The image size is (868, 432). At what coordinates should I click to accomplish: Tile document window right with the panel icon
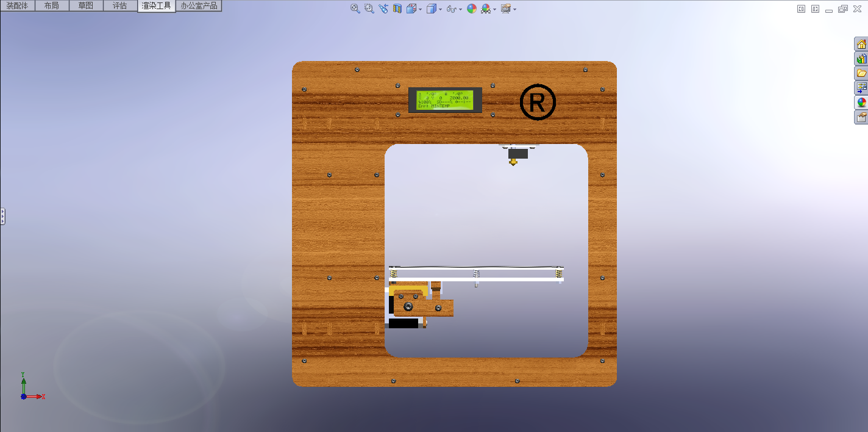[x=815, y=9]
